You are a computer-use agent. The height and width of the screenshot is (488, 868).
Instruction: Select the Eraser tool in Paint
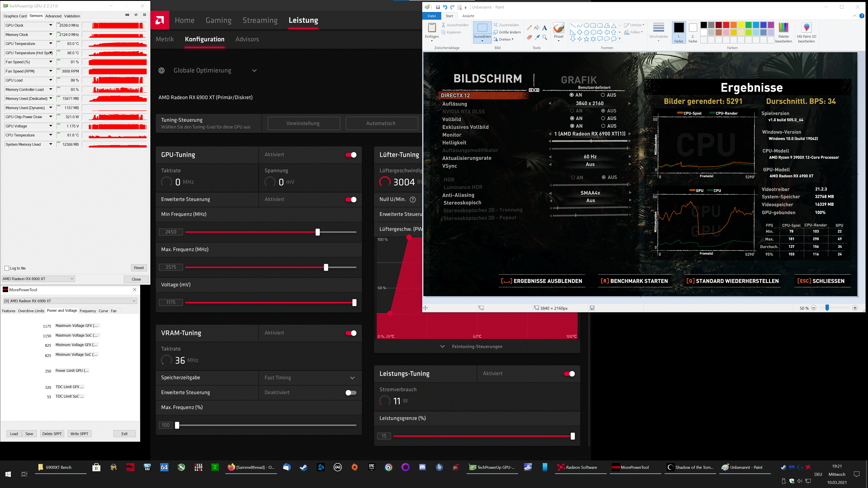(529, 37)
